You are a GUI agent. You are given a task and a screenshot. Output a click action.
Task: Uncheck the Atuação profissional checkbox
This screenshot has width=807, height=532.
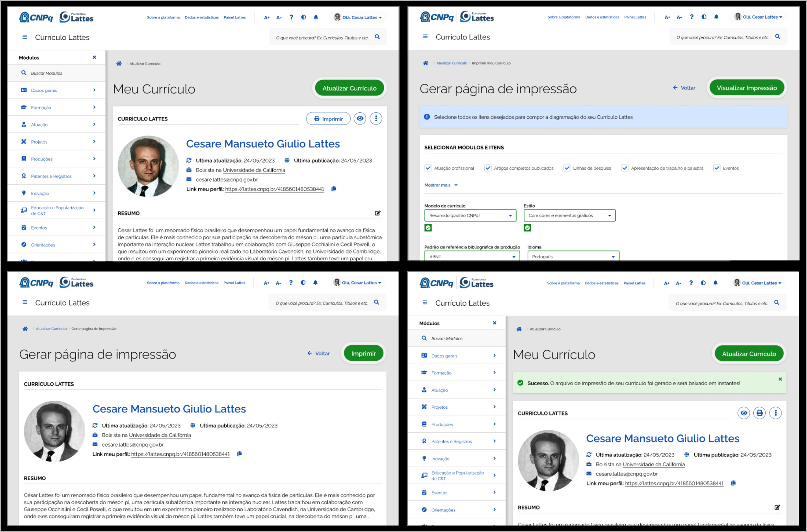point(428,168)
